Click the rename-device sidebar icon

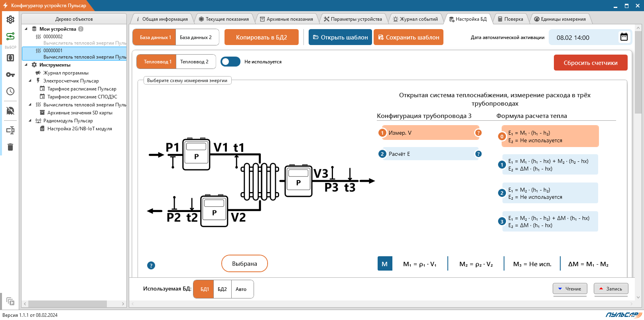(10, 130)
